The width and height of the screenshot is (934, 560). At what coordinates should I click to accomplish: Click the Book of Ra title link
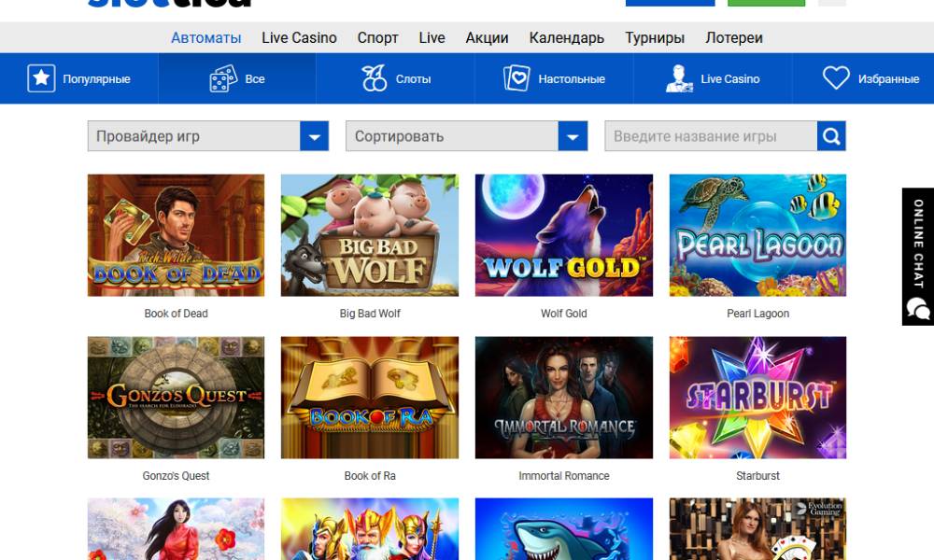coord(370,476)
